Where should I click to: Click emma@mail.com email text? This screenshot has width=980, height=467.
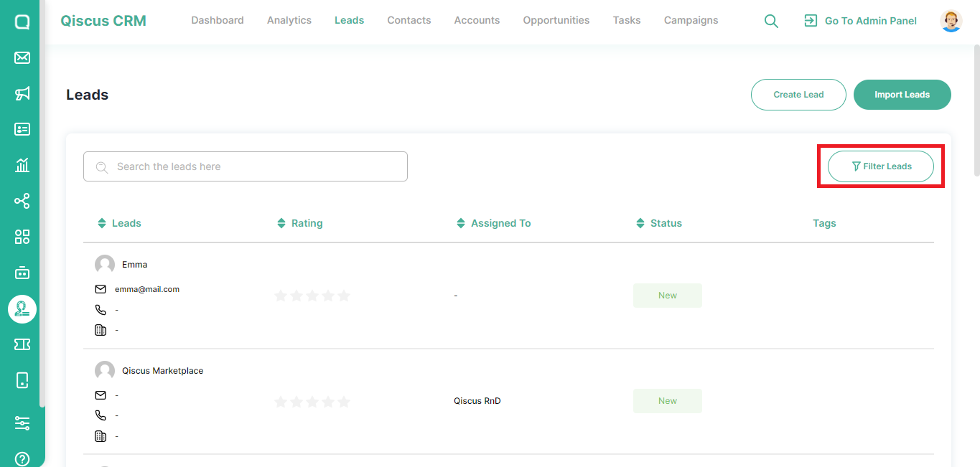pyautogui.click(x=147, y=289)
